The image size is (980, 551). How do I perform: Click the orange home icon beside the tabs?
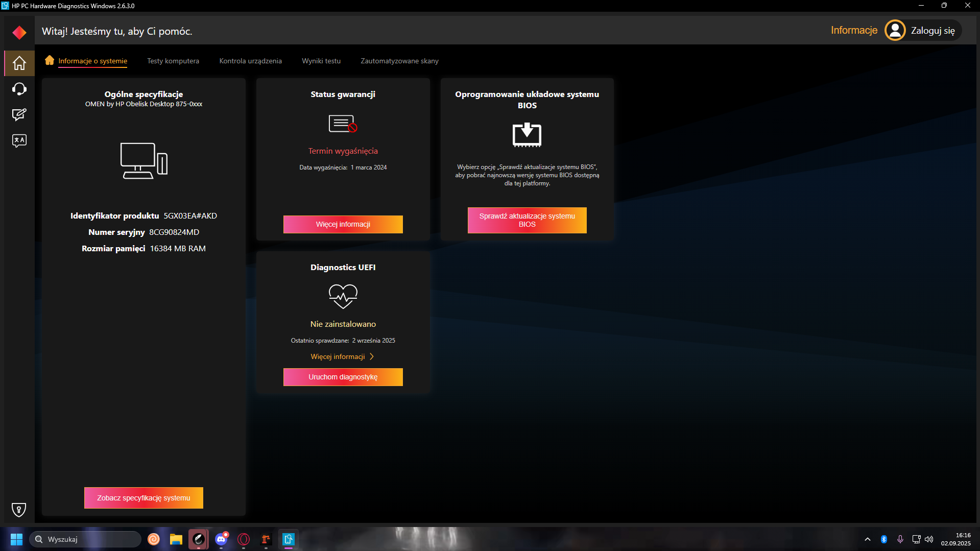click(x=50, y=60)
